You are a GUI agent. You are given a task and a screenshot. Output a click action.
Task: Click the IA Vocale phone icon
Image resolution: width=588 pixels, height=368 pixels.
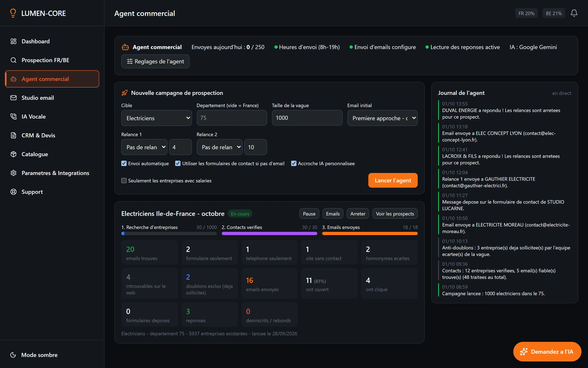pyautogui.click(x=14, y=117)
